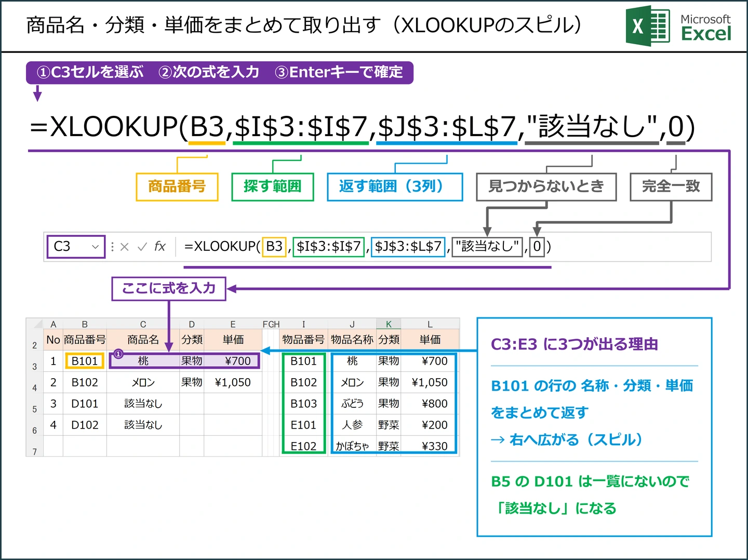Click cell J5 containing ぶどう

[x=352, y=404]
